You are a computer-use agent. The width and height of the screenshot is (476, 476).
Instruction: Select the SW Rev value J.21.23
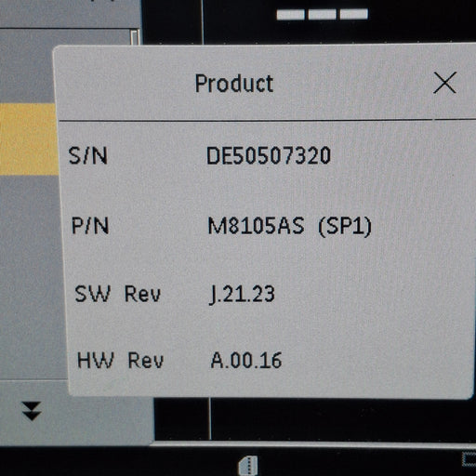(x=242, y=295)
